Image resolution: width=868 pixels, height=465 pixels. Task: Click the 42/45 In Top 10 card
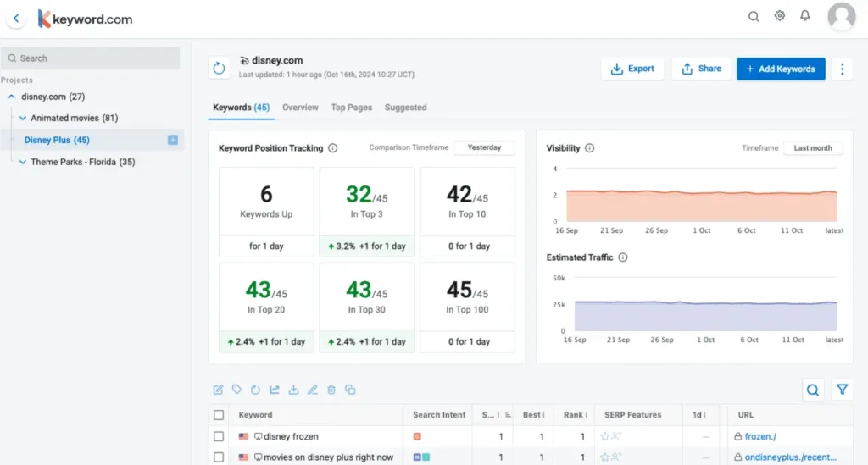pyautogui.click(x=467, y=212)
